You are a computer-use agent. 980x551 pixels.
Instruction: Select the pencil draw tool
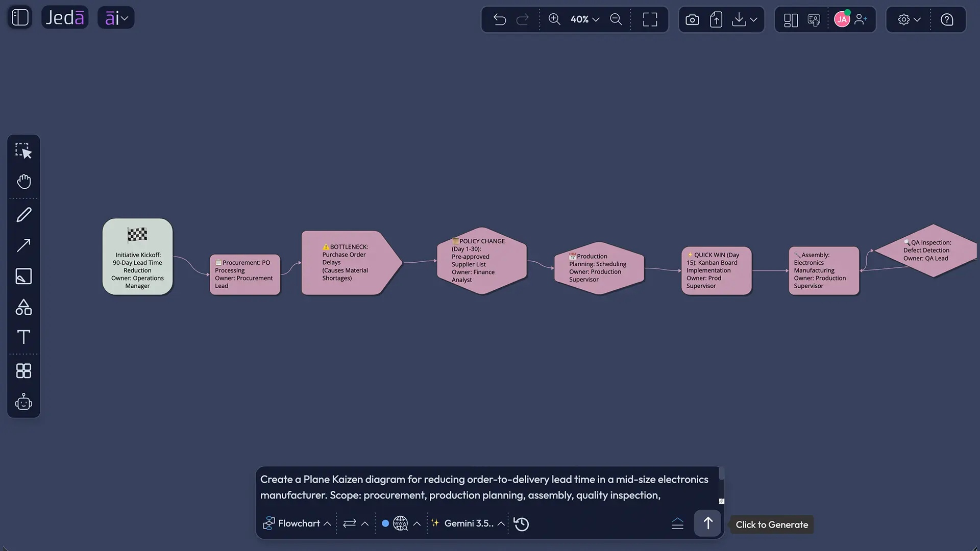click(x=23, y=215)
